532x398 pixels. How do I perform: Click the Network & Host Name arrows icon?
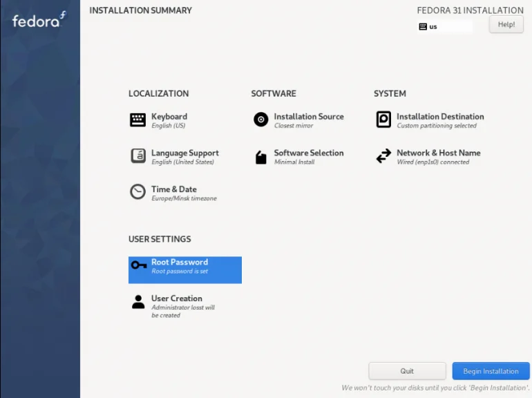[x=383, y=156]
